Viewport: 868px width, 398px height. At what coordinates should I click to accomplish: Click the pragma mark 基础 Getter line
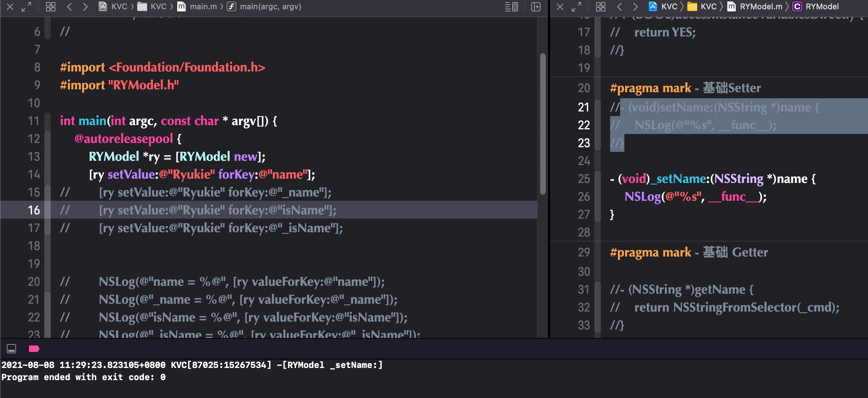(x=689, y=253)
